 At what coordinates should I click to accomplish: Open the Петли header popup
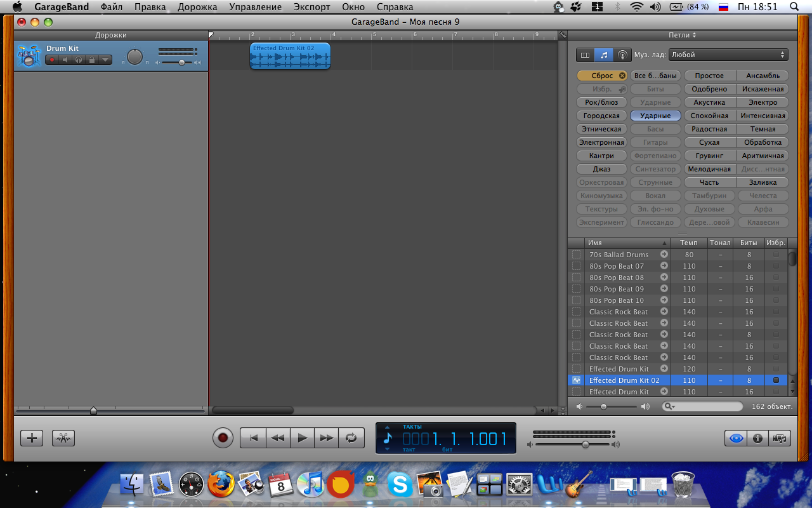[683, 35]
